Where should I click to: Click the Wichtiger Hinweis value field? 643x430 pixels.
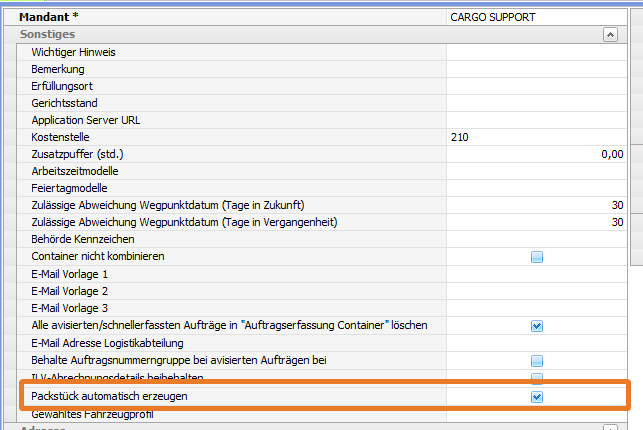pyautogui.click(x=536, y=51)
